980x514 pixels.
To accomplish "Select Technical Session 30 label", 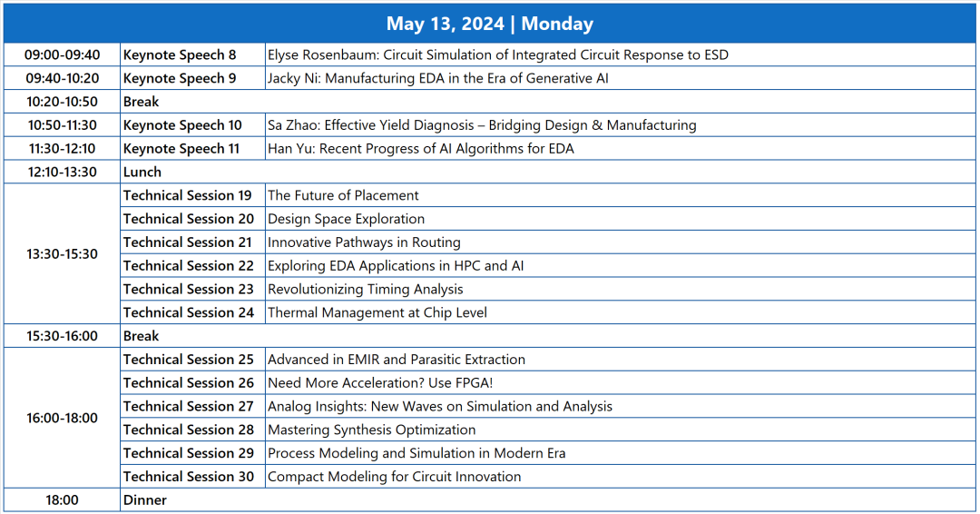I will tap(188, 477).
